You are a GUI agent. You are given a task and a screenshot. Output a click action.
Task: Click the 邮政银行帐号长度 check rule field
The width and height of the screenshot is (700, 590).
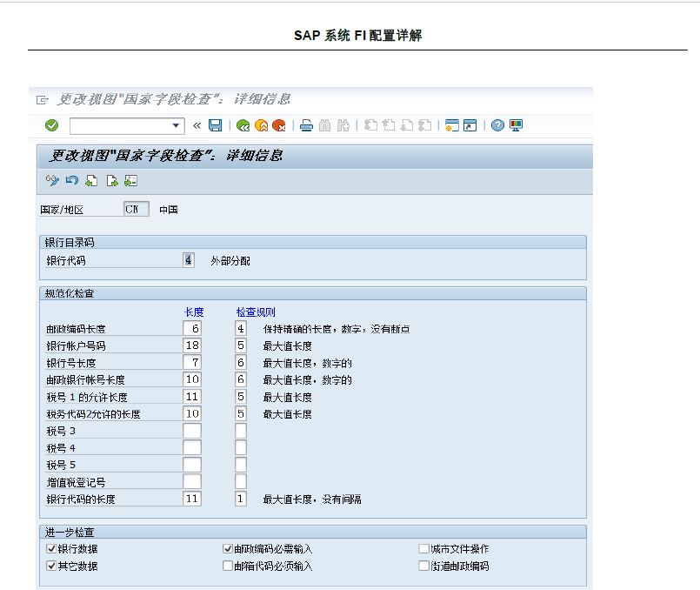tap(241, 379)
